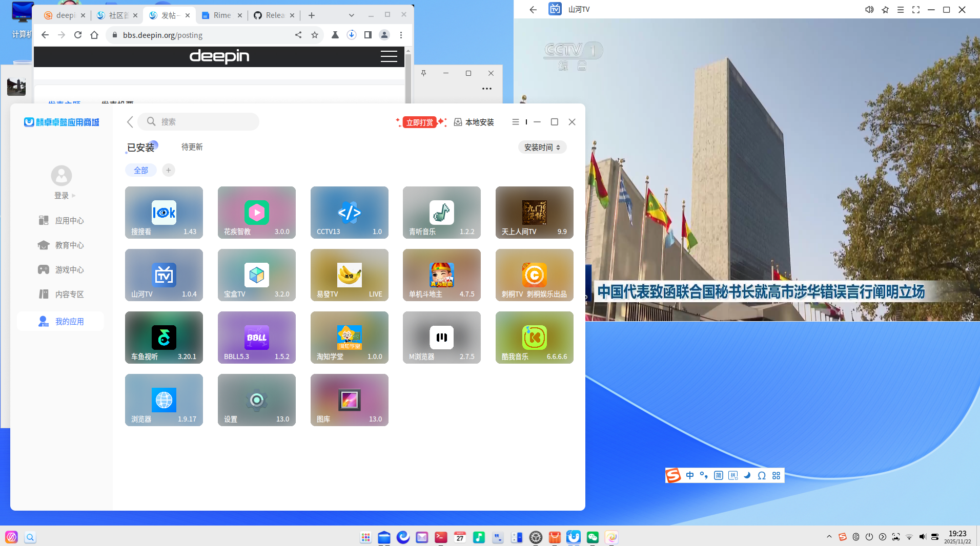Launch the 花疾智教 app tile
The height and width of the screenshot is (546, 980).
(257, 213)
